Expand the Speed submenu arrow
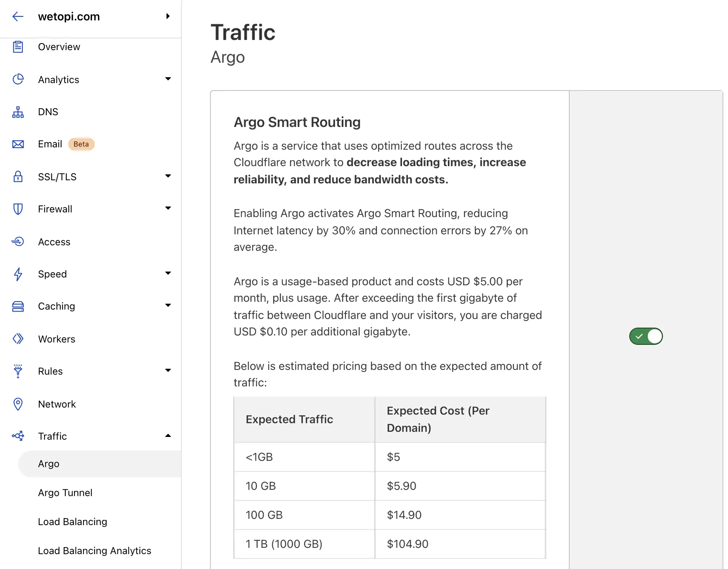This screenshot has height=569, width=728. [168, 273]
